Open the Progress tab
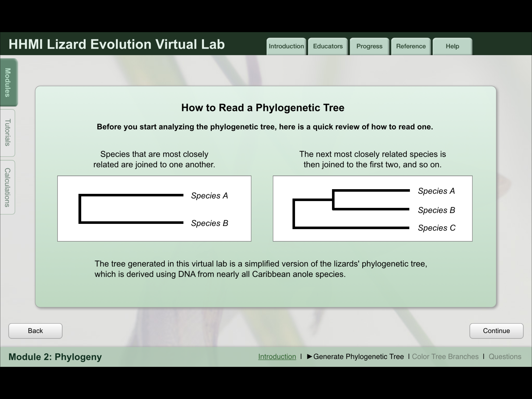 (369, 46)
